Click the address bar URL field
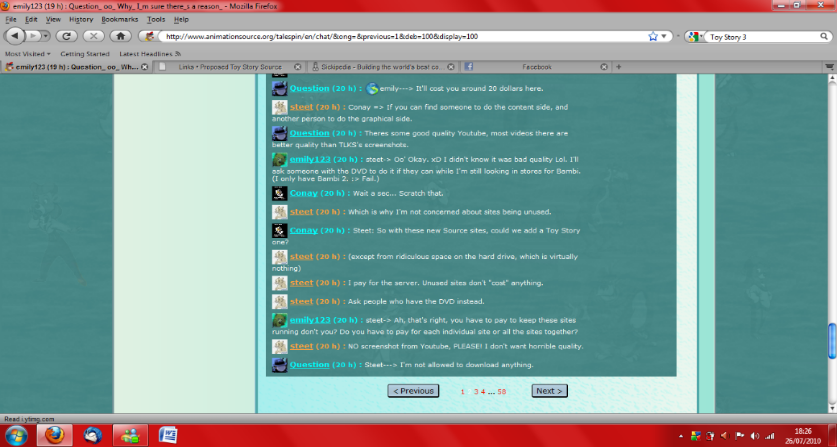Screen dimensions: 837x447 [x=403, y=37]
